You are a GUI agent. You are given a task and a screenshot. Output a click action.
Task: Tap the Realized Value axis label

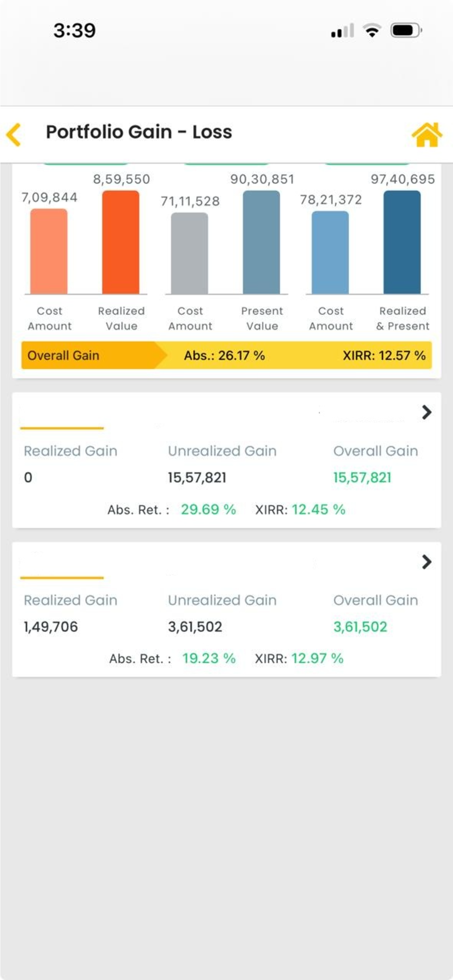click(121, 318)
